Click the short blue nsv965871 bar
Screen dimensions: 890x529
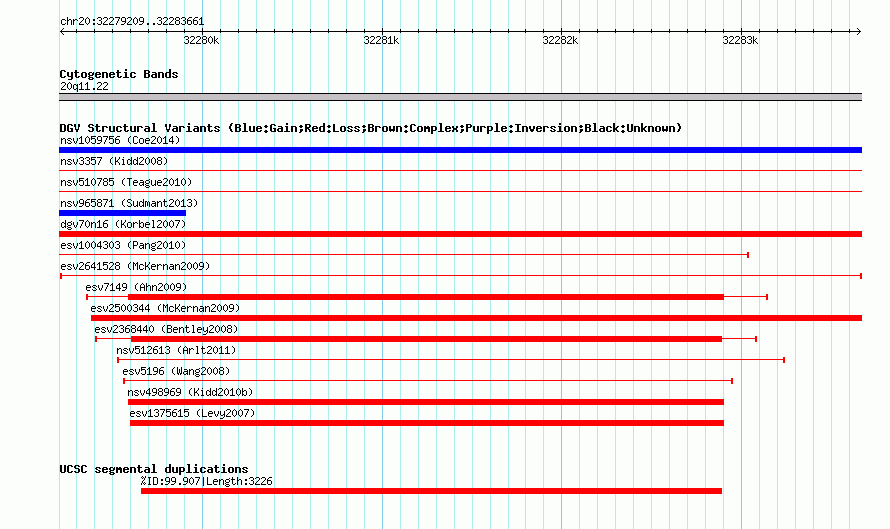(123, 213)
